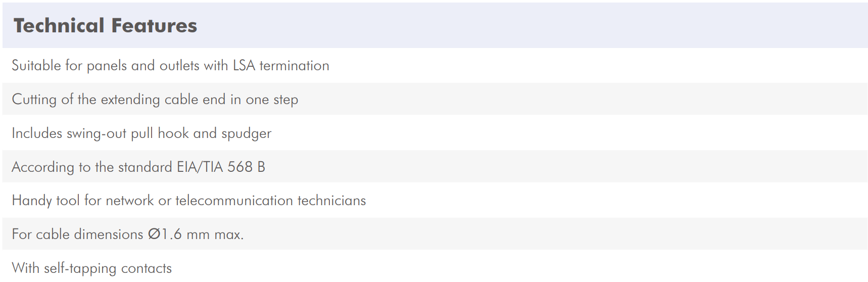
Task: Click the Technical Features heading
Action: pyautogui.click(x=105, y=25)
